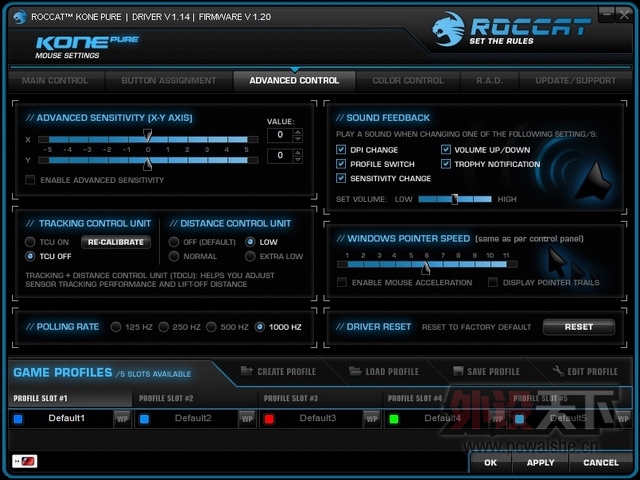This screenshot has width=640, height=480.
Task: Open the Update/Support tab
Action: pos(576,80)
